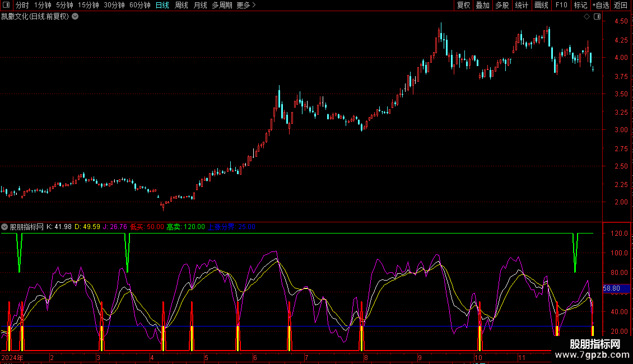633x364 pixels.
Task: Click the 标记 mark button
Action: (580, 5)
